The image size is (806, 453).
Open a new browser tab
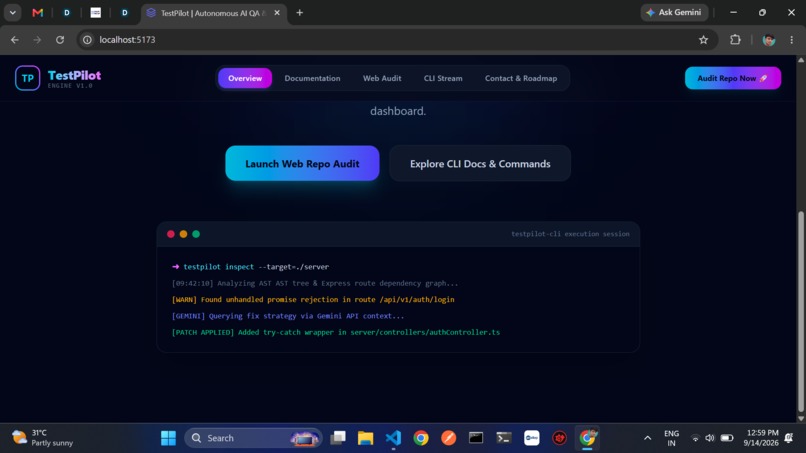coord(300,13)
